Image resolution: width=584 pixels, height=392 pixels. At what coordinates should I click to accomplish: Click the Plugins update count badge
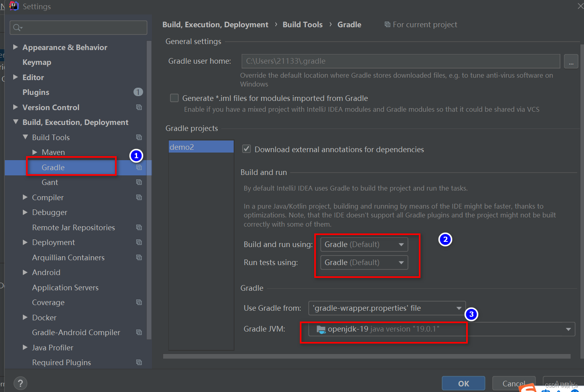click(138, 92)
